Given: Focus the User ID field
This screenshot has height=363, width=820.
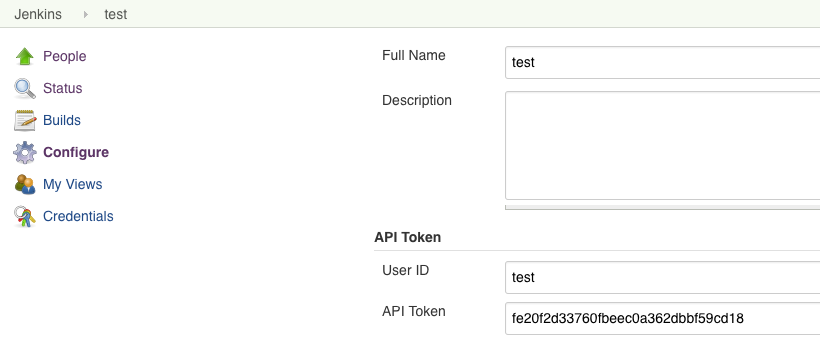Looking at the screenshot, I should [662, 277].
